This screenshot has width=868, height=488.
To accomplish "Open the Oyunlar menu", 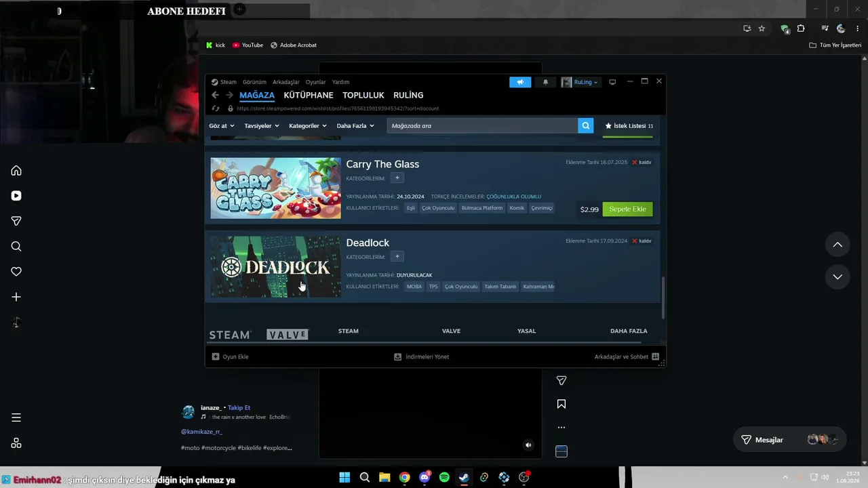I will point(316,82).
